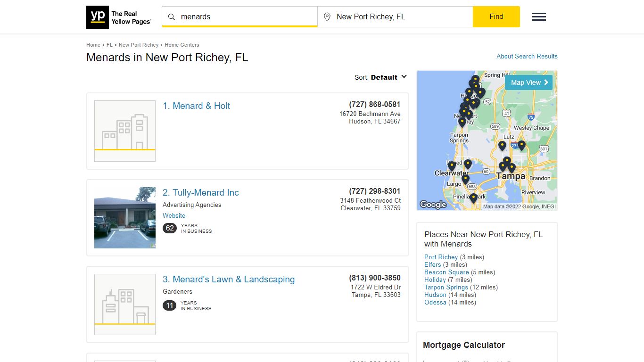Click the 62 years in business badge
644x362 pixels.
pos(170,228)
